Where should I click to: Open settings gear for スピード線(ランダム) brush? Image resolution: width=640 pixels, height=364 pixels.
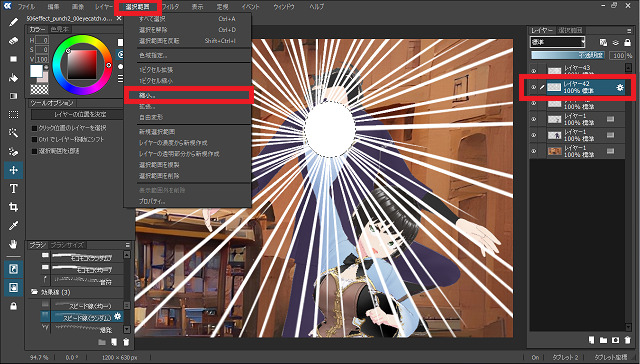[x=118, y=316]
